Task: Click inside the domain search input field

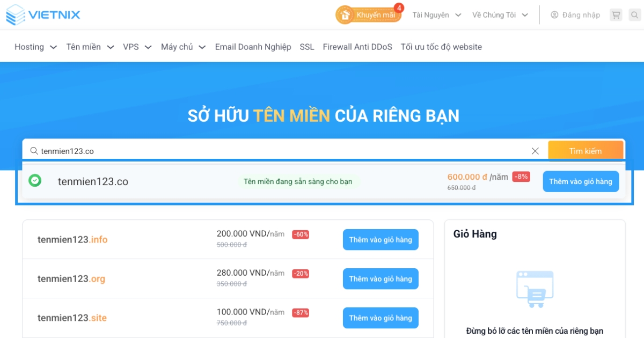Action: 215,151
